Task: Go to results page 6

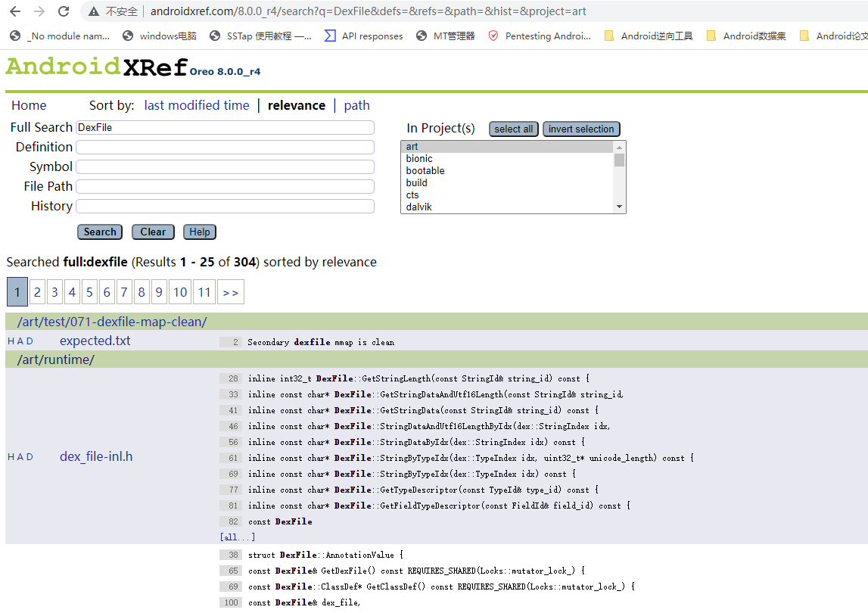Action: pyautogui.click(x=107, y=292)
